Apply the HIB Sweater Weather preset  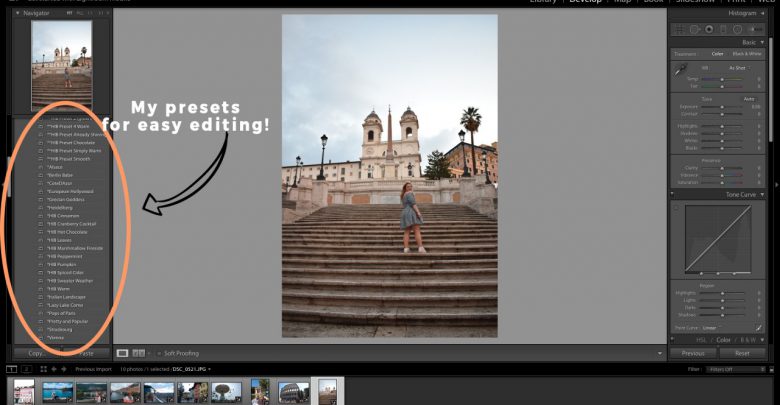click(70, 281)
